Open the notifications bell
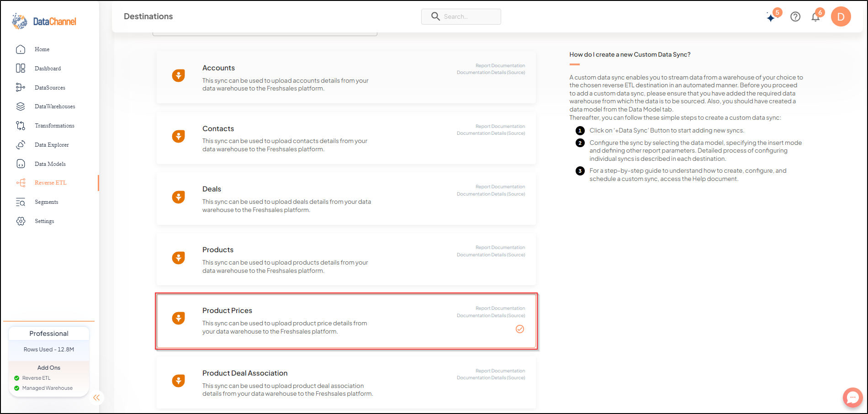Image resolution: width=868 pixels, height=414 pixels. [x=815, y=17]
